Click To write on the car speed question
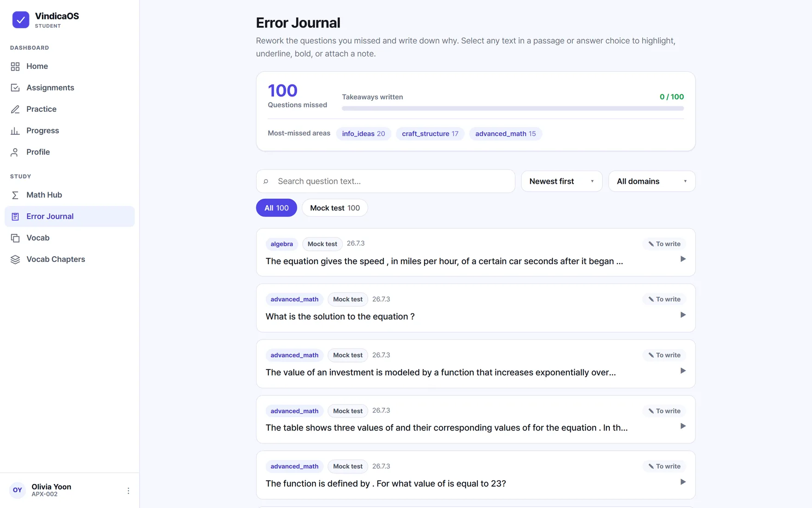Image resolution: width=812 pixels, height=508 pixels. click(x=664, y=244)
